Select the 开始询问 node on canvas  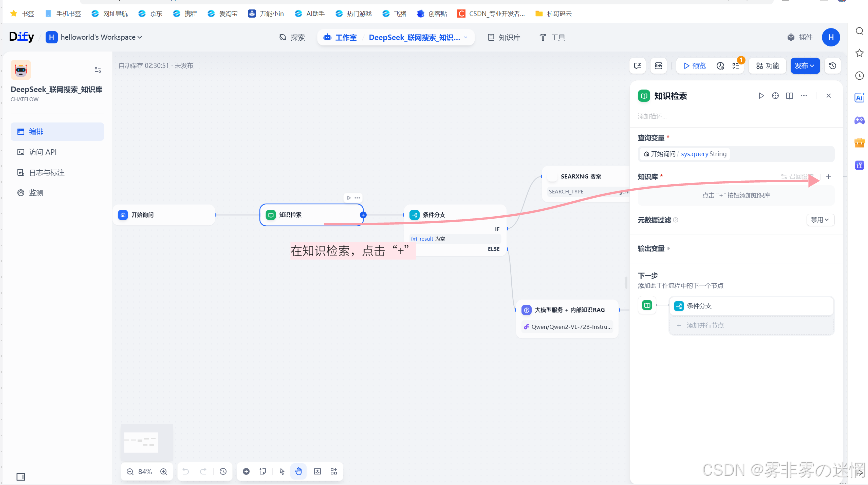point(164,215)
